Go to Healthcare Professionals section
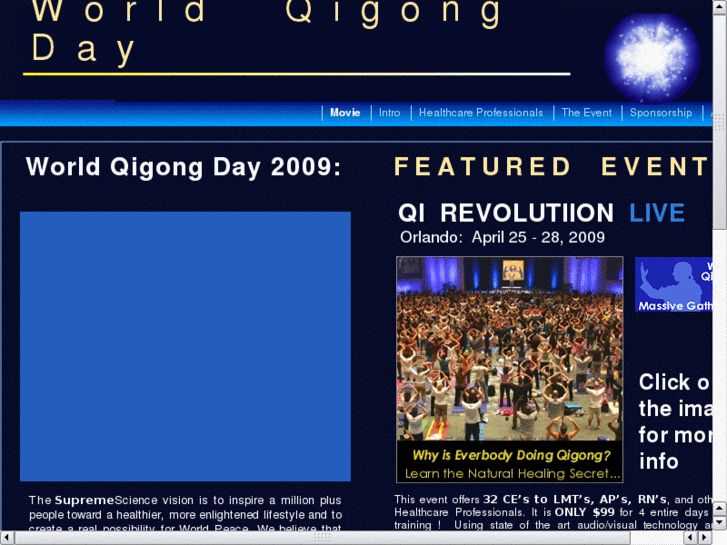This screenshot has height=545, width=727. point(481,113)
